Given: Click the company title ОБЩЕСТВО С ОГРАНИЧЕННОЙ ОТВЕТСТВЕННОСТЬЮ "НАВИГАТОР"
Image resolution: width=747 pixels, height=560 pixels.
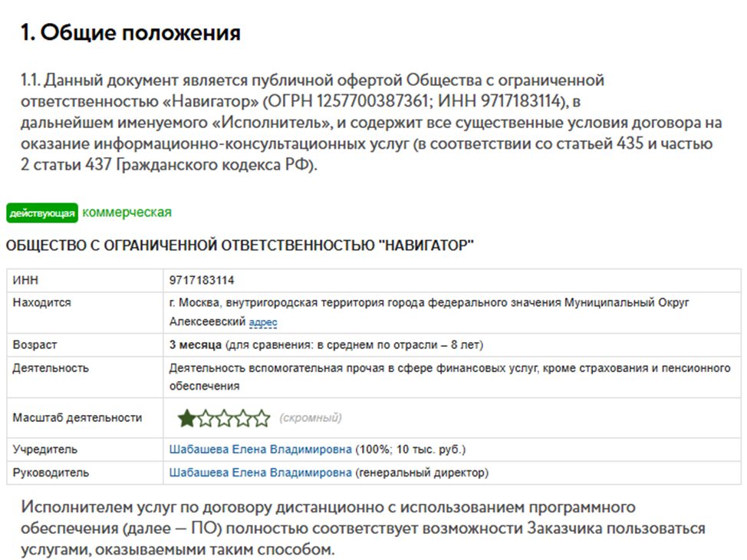Looking at the screenshot, I should point(240,245).
